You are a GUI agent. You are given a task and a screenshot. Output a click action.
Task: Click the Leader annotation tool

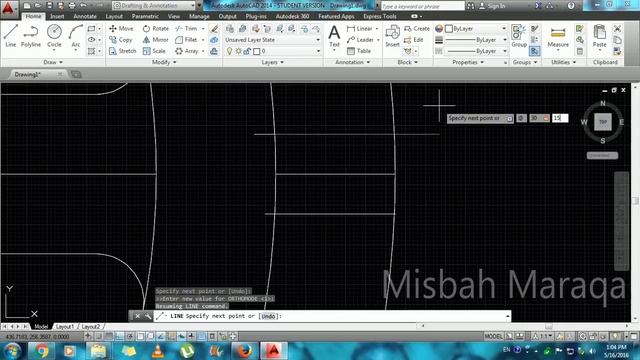tap(360, 40)
